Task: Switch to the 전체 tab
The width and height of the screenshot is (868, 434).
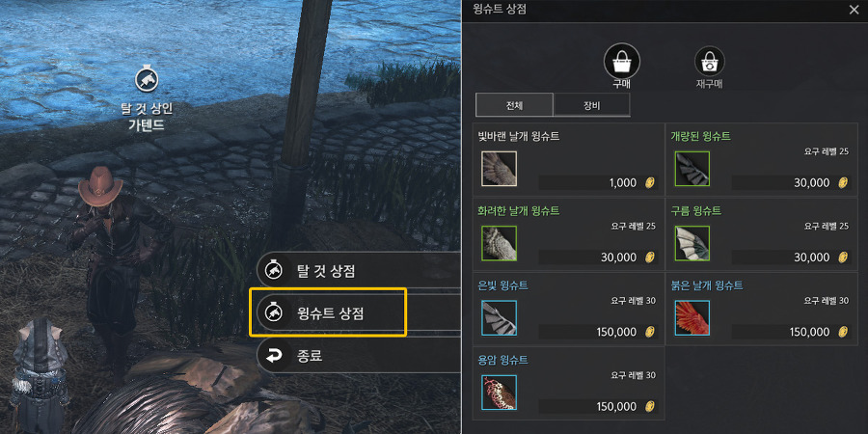Action: click(514, 104)
